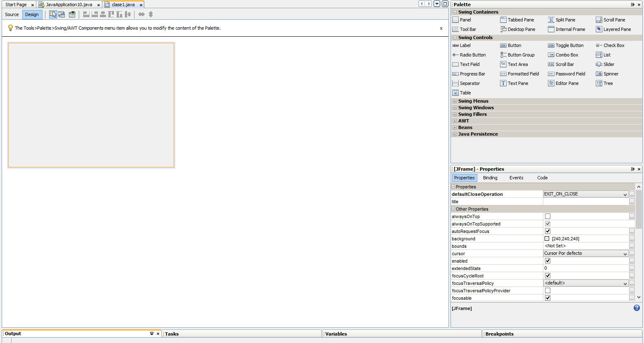Open the Properties help icon

pos(637,308)
